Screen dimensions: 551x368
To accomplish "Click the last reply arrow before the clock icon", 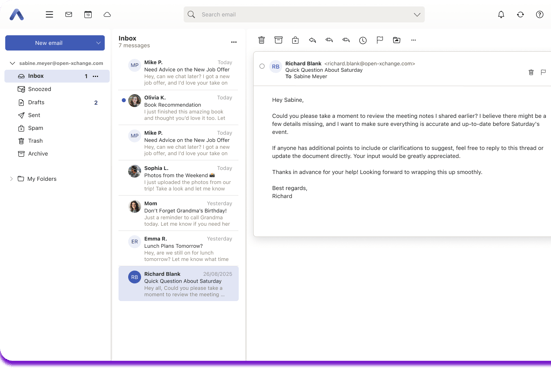I will pyautogui.click(x=346, y=40).
